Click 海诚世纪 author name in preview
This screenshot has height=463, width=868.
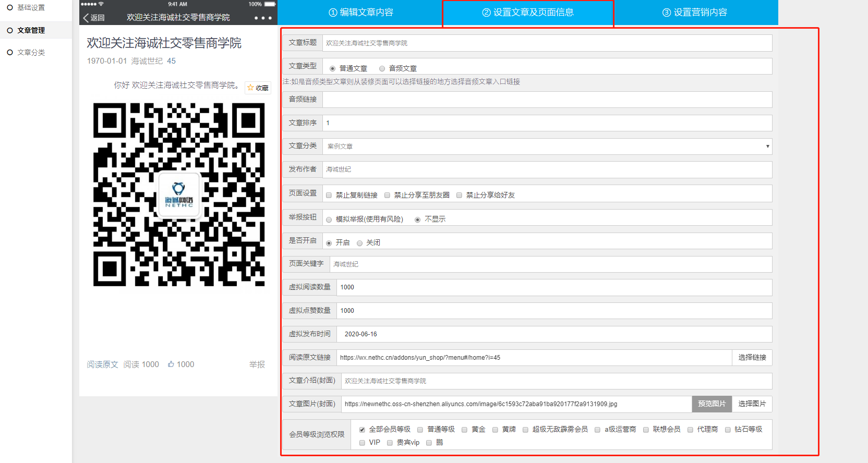pos(147,61)
